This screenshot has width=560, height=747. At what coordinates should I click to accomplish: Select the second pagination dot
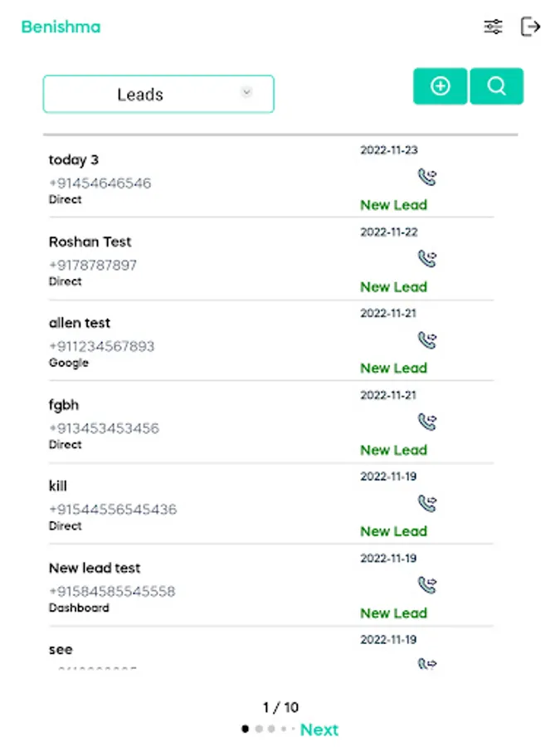[259, 729]
